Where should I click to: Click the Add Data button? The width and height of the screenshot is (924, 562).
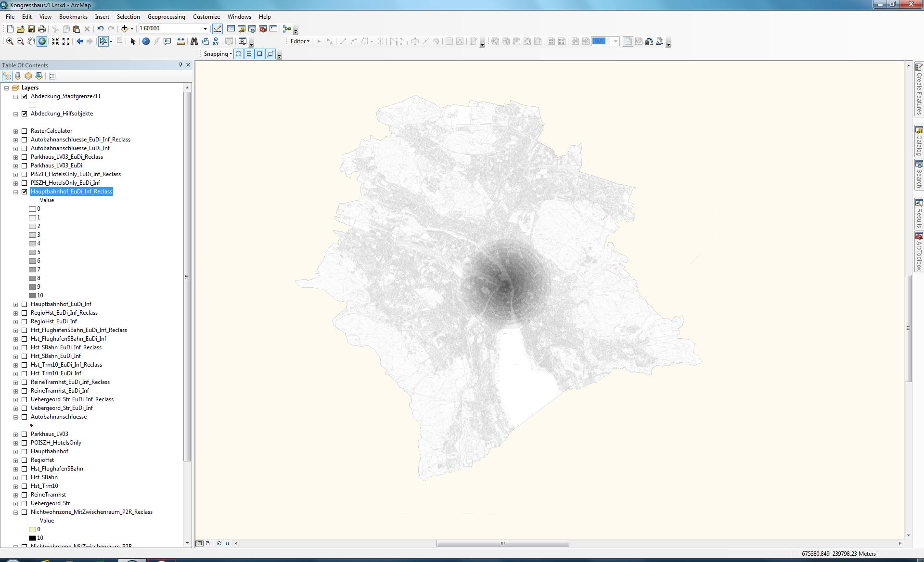point(125,29)
